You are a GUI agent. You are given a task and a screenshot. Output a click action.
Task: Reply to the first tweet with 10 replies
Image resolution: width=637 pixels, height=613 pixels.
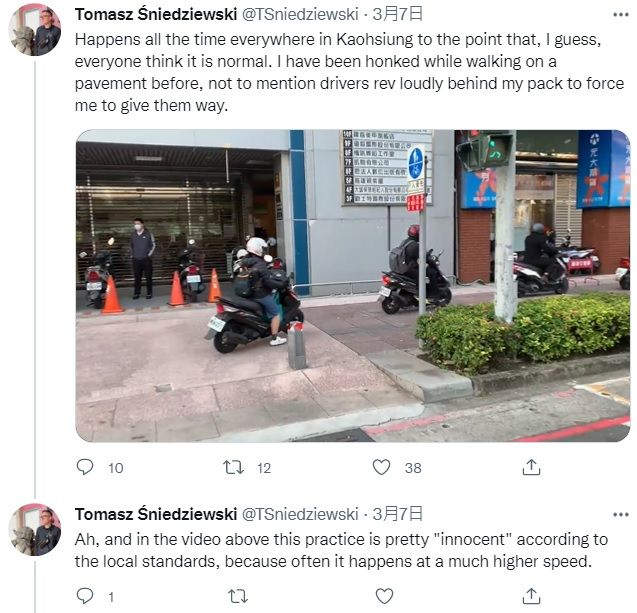point(85,467)
